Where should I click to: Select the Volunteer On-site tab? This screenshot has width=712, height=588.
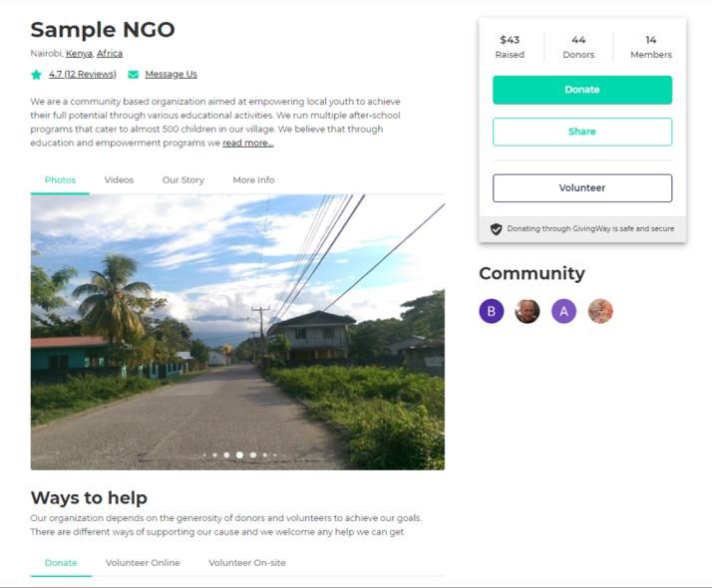click(x=247, y=563)
